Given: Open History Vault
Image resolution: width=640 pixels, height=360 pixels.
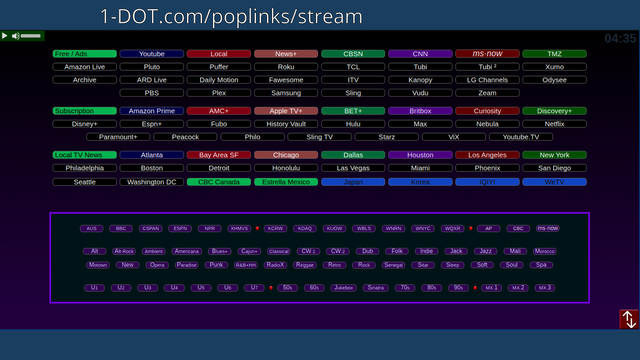Looking at the screenshot, I should click(286, 124).
